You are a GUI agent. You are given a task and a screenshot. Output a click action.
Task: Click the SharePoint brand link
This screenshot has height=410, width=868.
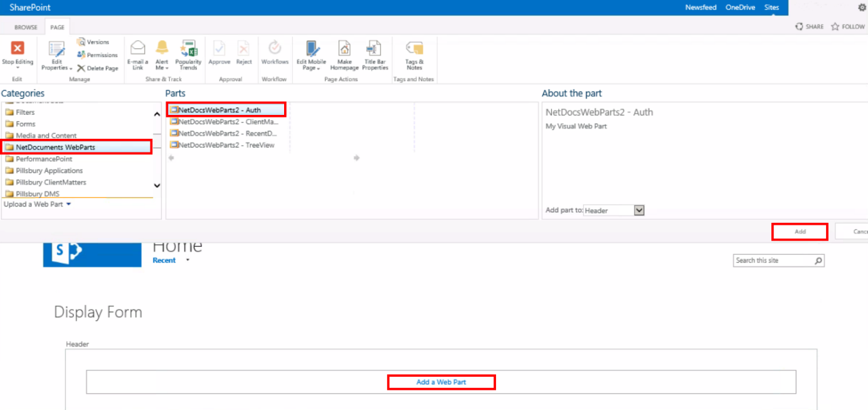tap(30, 8)
